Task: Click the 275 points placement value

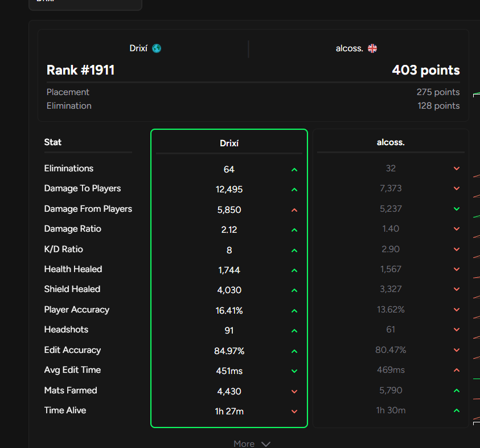Action: point(438,92)
